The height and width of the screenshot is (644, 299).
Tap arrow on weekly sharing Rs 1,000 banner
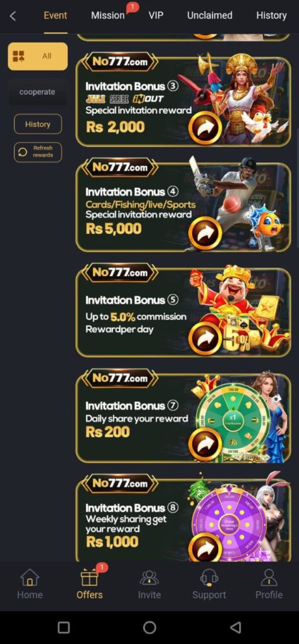[205, 548]
